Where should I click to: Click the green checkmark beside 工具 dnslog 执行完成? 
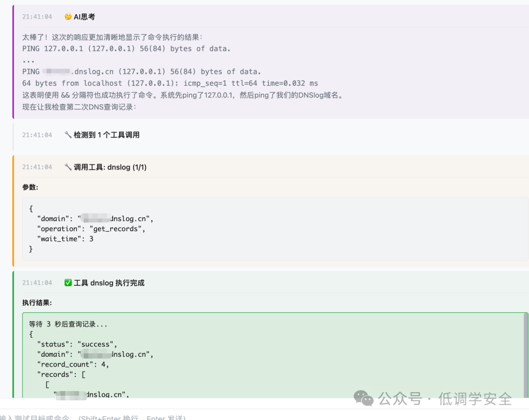pos(68,283)
